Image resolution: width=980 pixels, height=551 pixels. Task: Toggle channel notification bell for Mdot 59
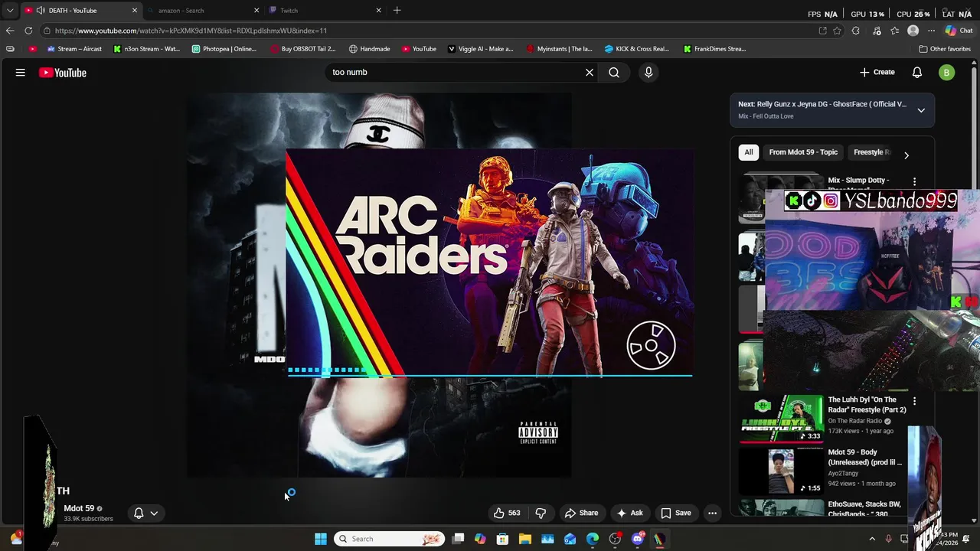tap(145, 513)
